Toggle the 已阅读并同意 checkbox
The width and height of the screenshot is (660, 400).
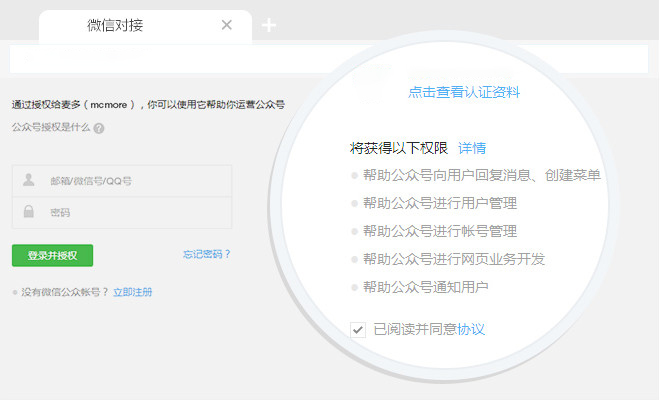(358, 329)
